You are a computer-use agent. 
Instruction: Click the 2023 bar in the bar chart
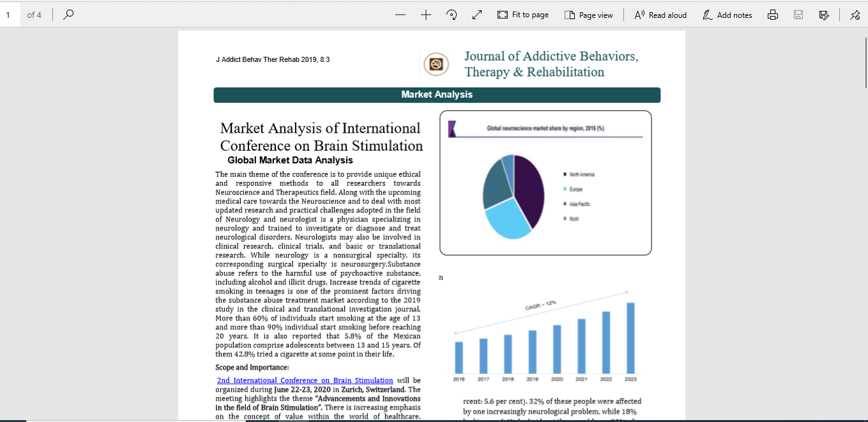(630, 338)
